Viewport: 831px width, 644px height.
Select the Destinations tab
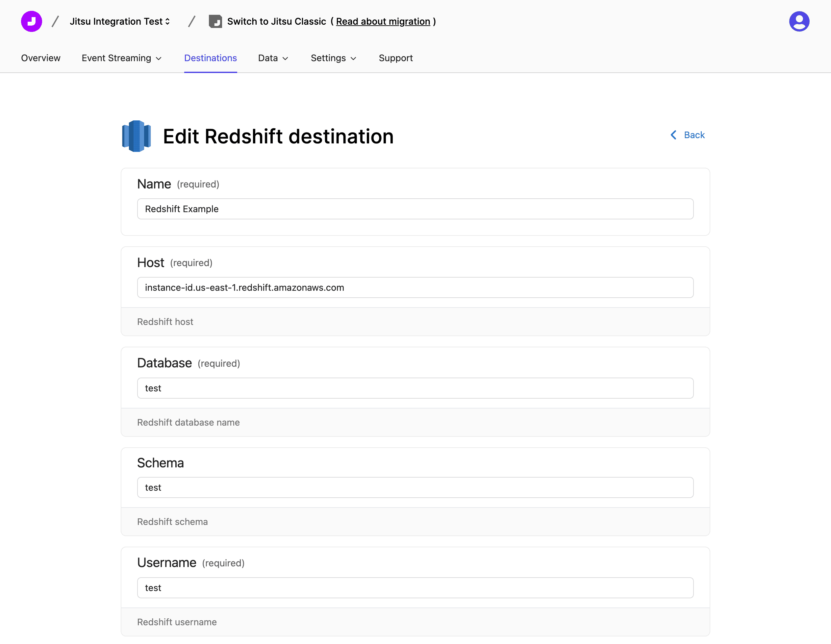[x=211, y=58]
